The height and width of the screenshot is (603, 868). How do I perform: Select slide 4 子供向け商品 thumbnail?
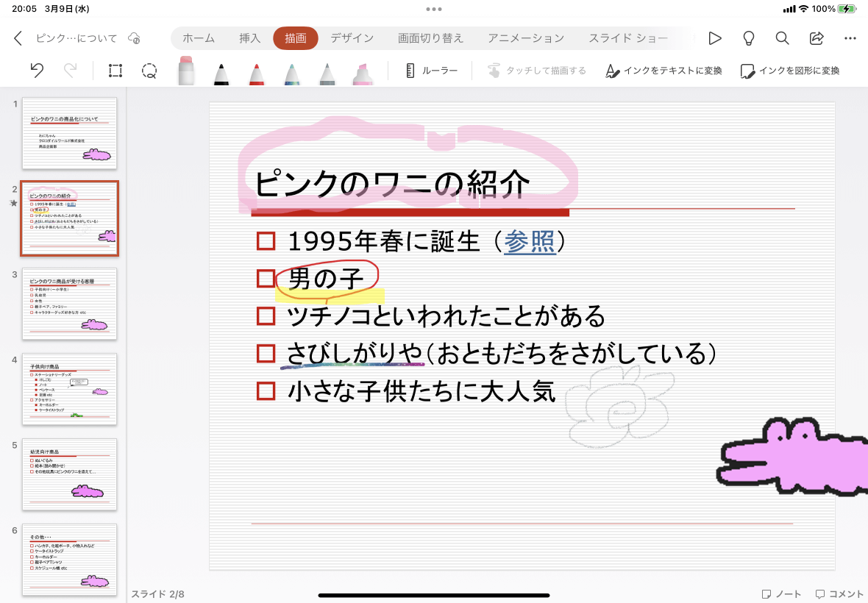70,389
